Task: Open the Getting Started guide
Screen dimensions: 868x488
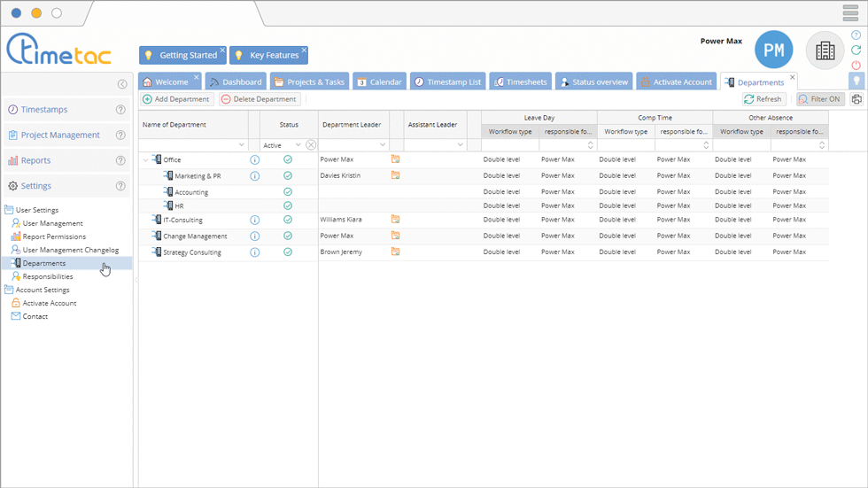Action: click(182, 55)
